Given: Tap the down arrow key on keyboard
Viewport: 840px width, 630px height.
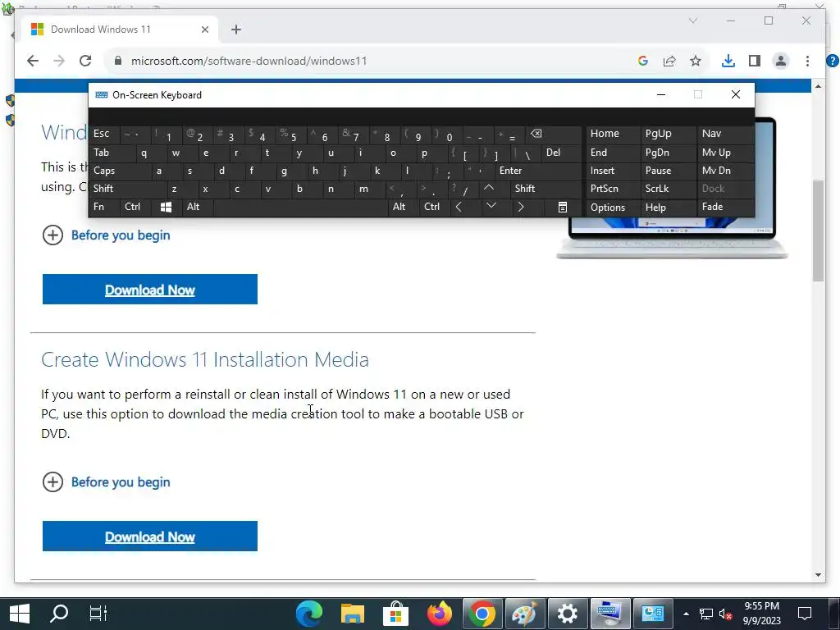Looking at the screenshot, I should point(491,206).
